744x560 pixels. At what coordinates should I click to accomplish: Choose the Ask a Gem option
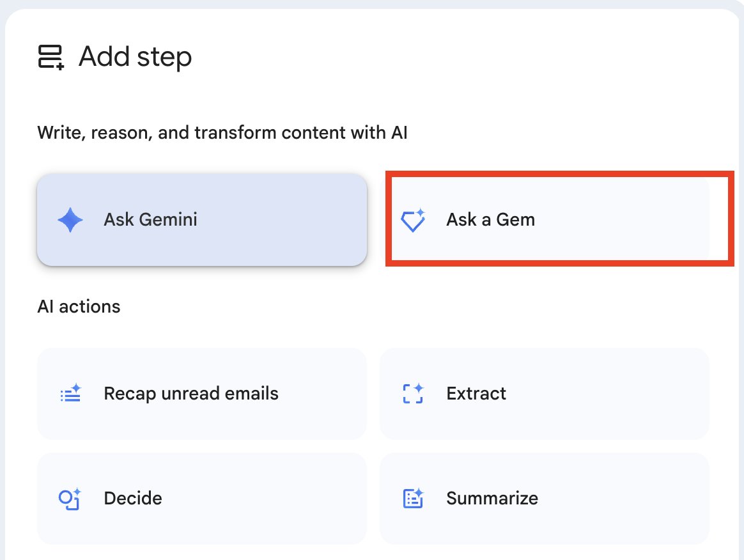545,220
